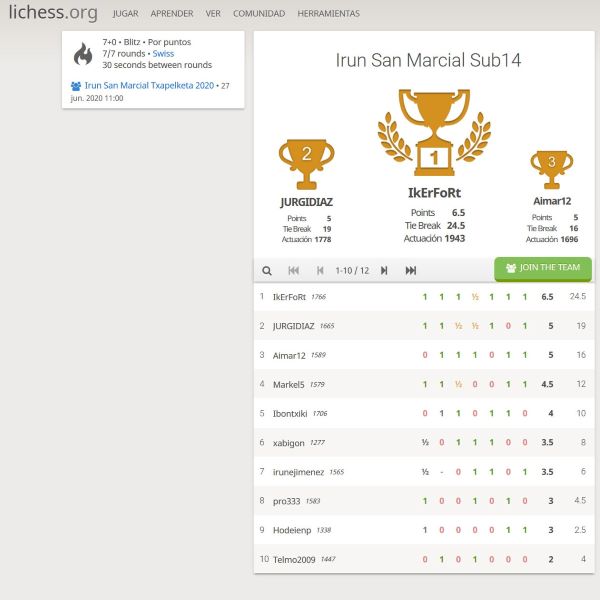Screen dimensions: 600x600
Task: Open podium player JURGIDIAZ profile
Action: coord(306,202)
